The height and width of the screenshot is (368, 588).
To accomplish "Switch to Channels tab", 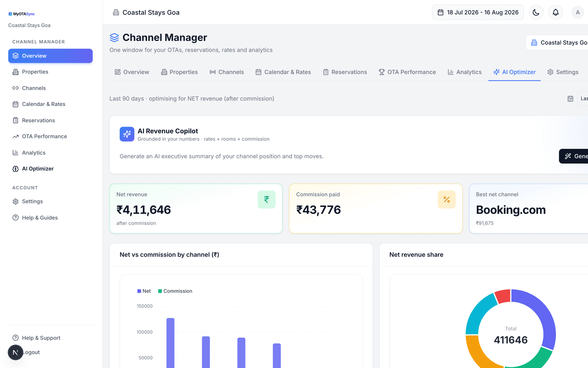I will tap(227, 72).
